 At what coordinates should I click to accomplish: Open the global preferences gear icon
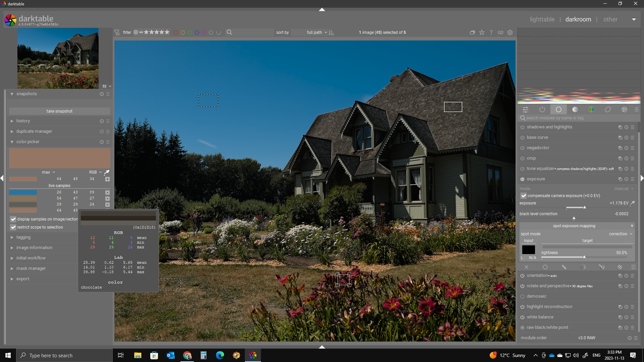click(x=510, y=33)
